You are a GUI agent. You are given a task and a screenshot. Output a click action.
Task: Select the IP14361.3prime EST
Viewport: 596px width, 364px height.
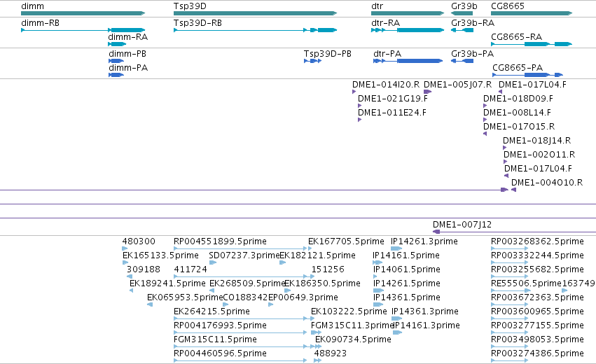pos(397,318)
